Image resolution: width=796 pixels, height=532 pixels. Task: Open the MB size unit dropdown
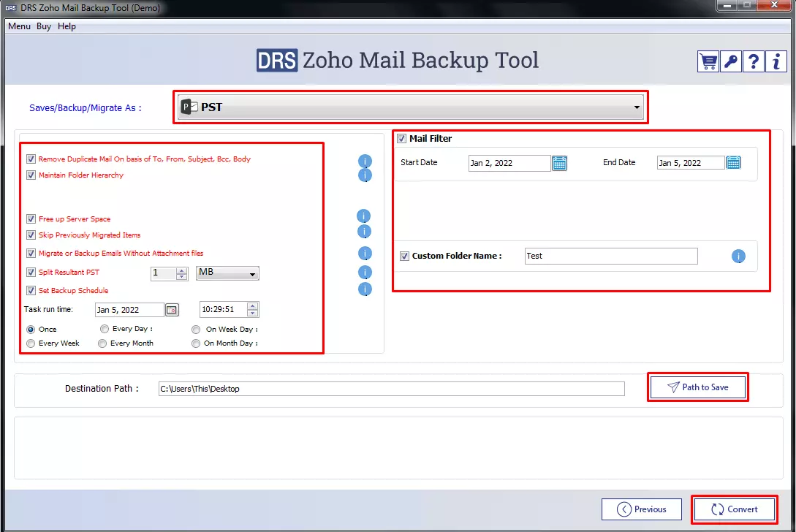tap(227, 273)
